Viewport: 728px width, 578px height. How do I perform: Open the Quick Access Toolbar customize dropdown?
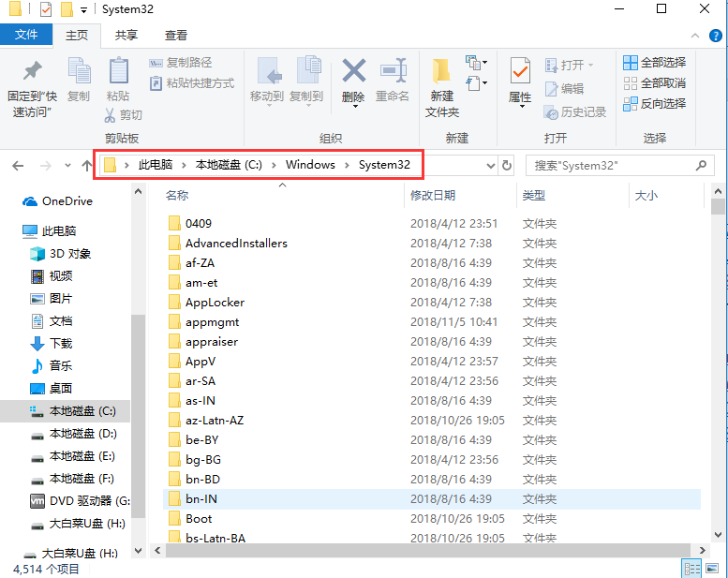click(83, 9)
